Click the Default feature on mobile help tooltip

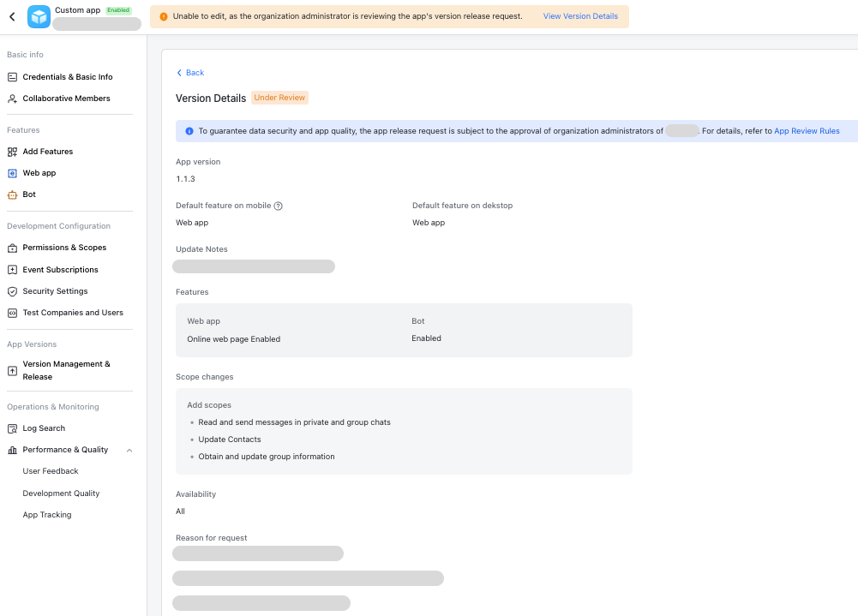click(x=279, y=205)
